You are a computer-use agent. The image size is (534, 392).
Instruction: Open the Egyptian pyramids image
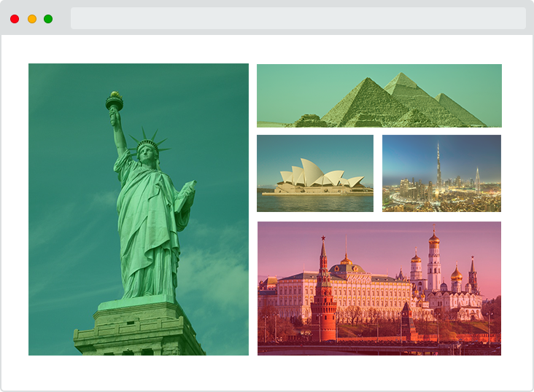pos(379,95)
